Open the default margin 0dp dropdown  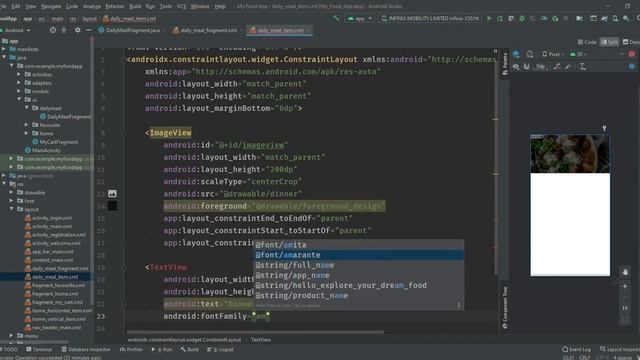point(540,67)
